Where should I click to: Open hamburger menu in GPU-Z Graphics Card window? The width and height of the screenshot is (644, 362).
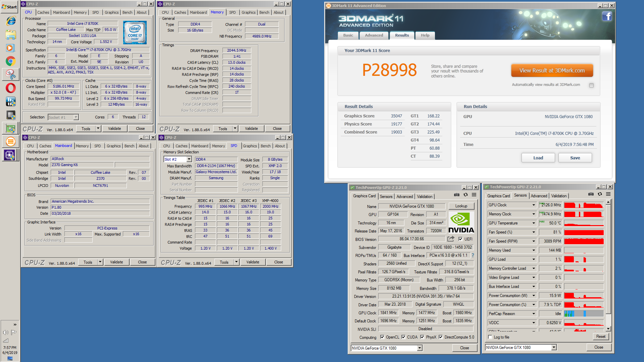[474, 195]
